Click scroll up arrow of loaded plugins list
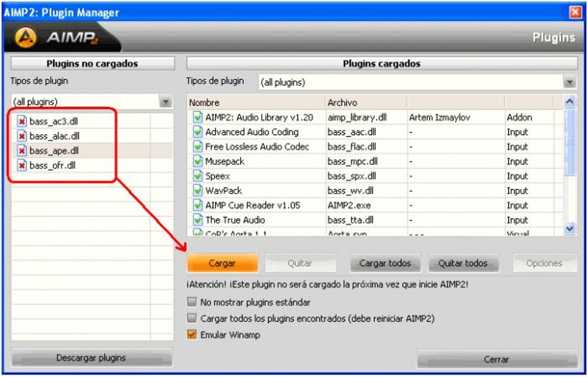The height and width of the screenshot is (378, 588). (569, 101)
